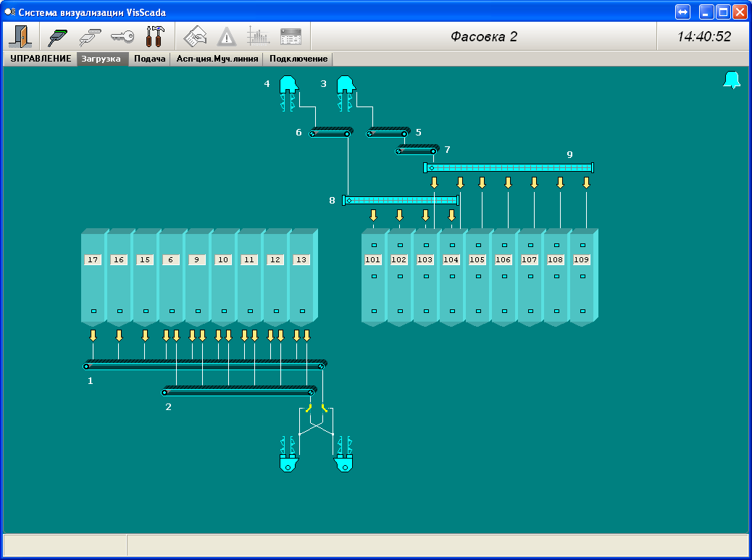Image resolution: width=752 pixels, height=560 pixels.
Task: Click the alarm warning triangle icon
Action: point(227,36)
